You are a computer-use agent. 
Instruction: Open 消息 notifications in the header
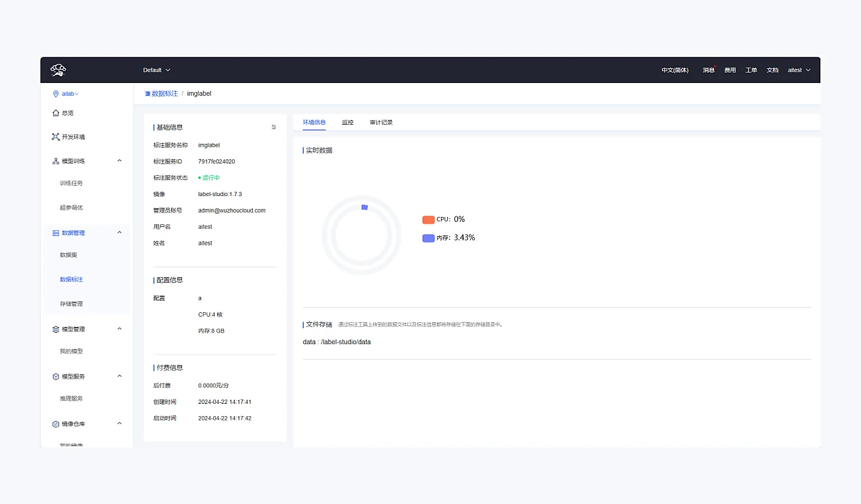click(709, 70)
